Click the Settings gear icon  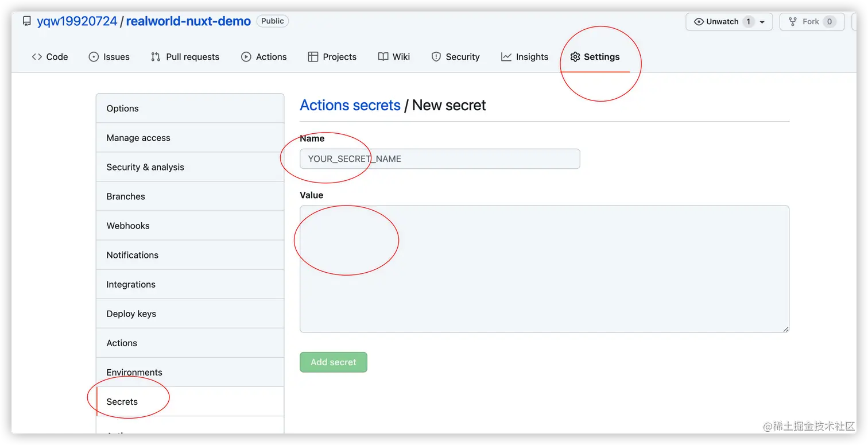(x=575, y=57)
